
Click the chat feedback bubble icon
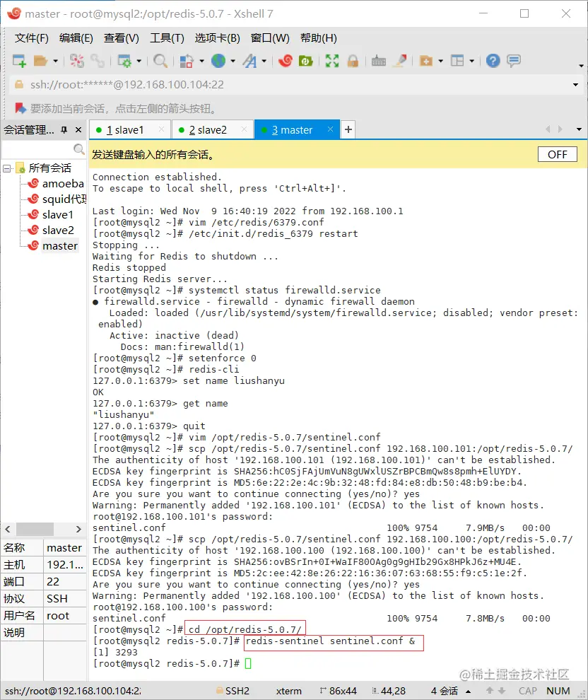click(514, 61)
